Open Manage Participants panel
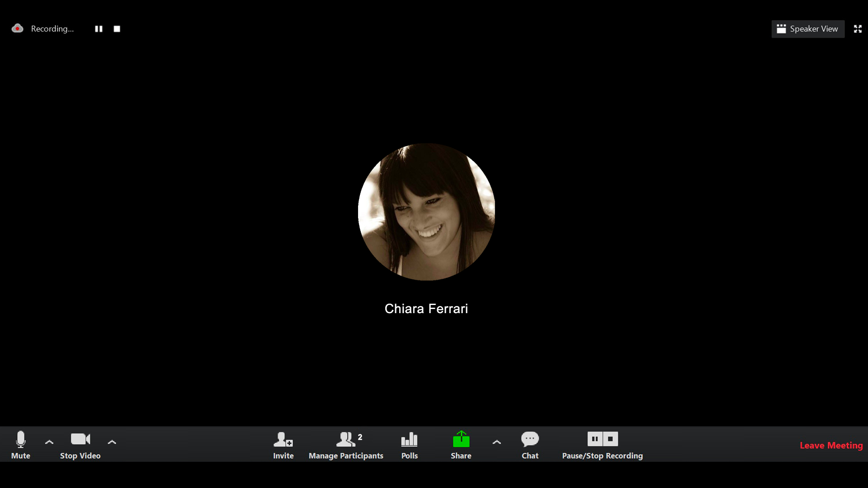The image size is (868, 488). click(x=346, y=439)
